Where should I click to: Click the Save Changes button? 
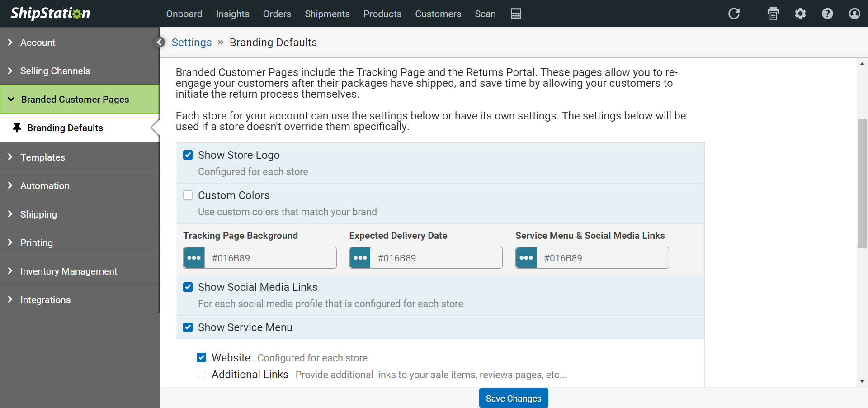(x=513, y=399)
